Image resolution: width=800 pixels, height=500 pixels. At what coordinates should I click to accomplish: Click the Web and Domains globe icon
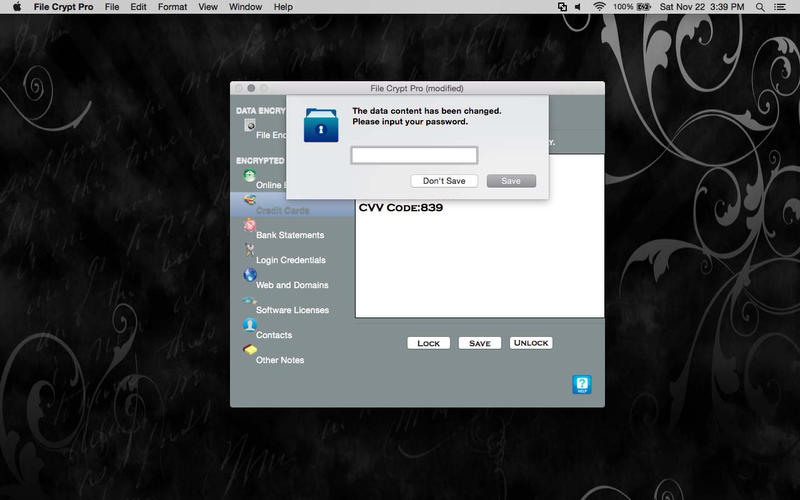point(249,276)
